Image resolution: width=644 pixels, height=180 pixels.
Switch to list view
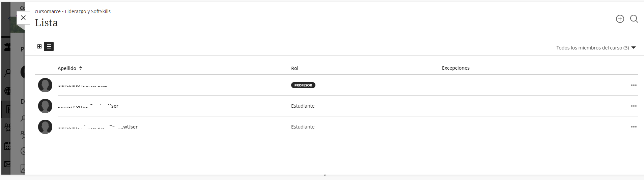pos(49,46)
